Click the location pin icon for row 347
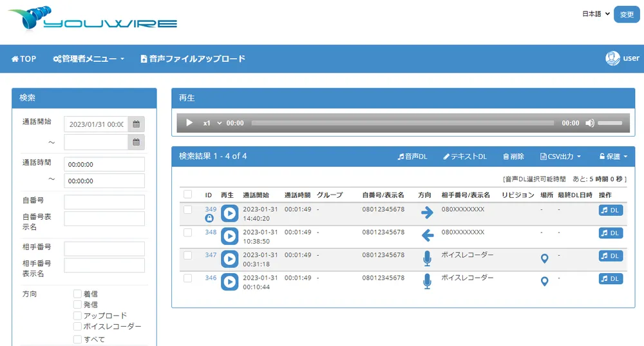This screenshot has height=346, width=644. pos(544,258)
